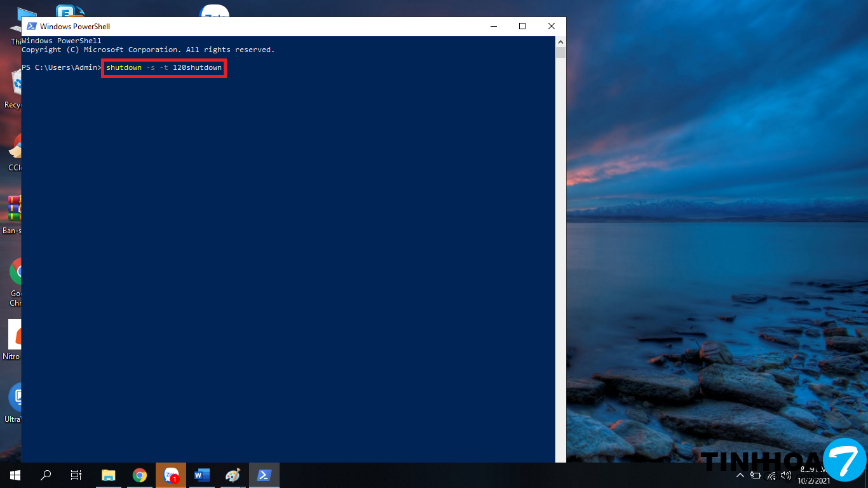The image size is (868, 488).
Task: Switch to Microsoft Word on taskbar
Action: (202, 475)
